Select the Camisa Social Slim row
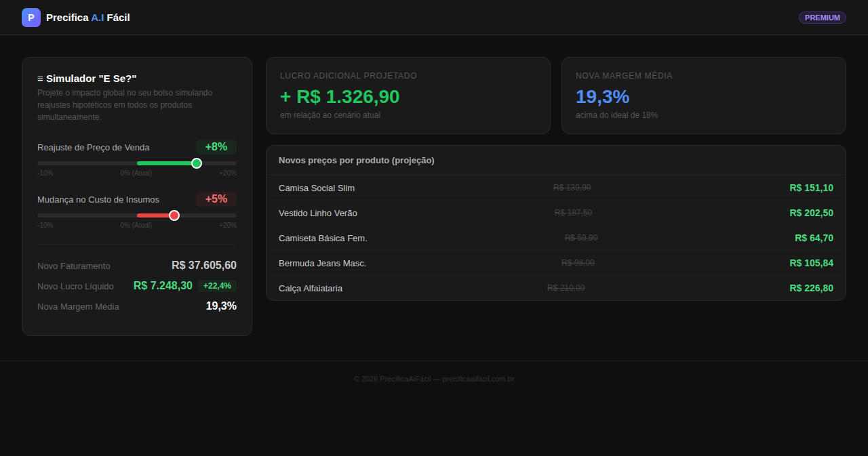The height and width of the screenshot is (456, 868). [556, 188]
